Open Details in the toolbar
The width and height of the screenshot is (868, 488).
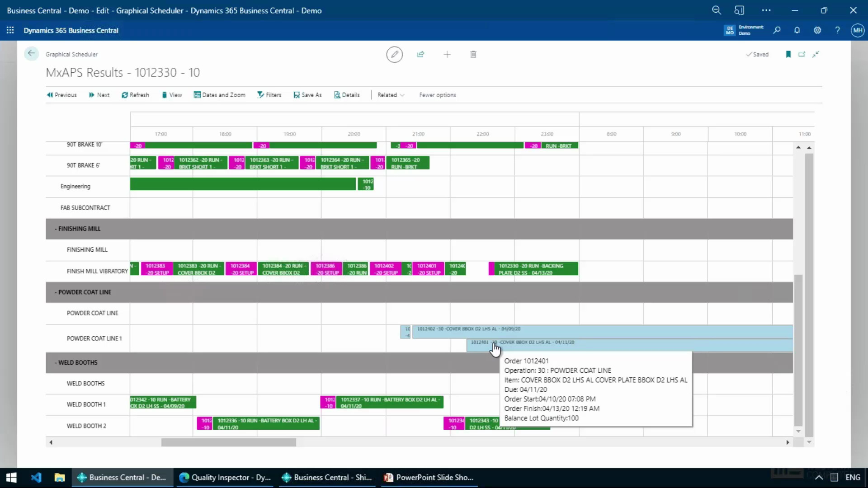[x=347, y=95]
